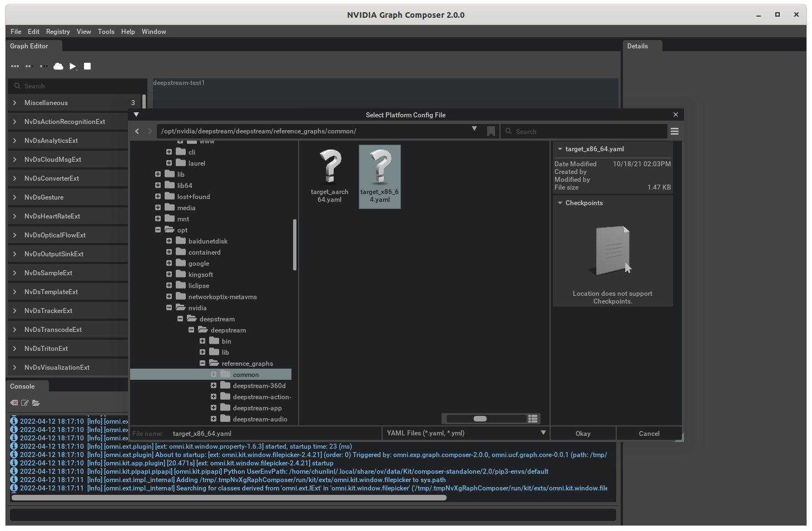Open the hamburger menu icon beside search
Image resolution: width=812 pixels, height=531 pixels.
click(675, 131)
